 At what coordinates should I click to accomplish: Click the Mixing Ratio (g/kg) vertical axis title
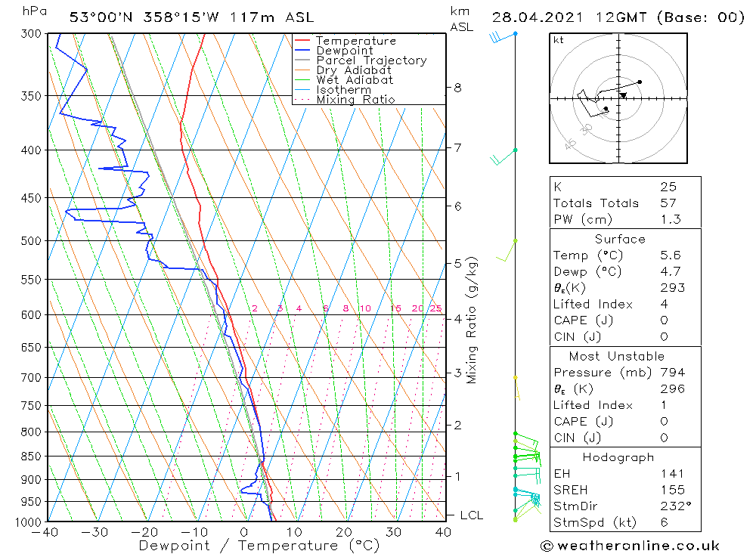tap(472, 320)
